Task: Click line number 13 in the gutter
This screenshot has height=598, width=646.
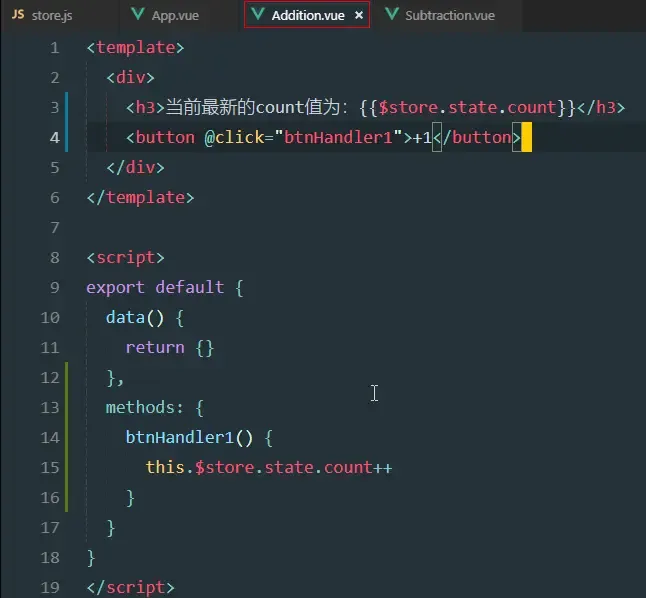Action: 50,407
